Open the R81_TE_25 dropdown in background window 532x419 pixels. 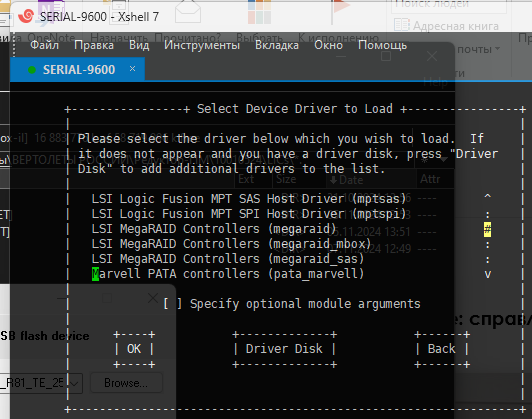(x=75, y=383)
